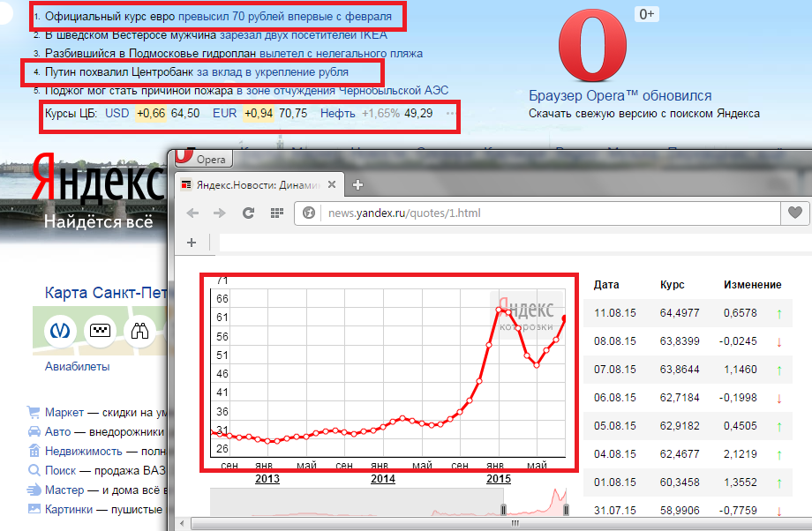Viewport: 812px width, 531px height.
Task: Open a new tab with plus
Action: click(357, 184)
